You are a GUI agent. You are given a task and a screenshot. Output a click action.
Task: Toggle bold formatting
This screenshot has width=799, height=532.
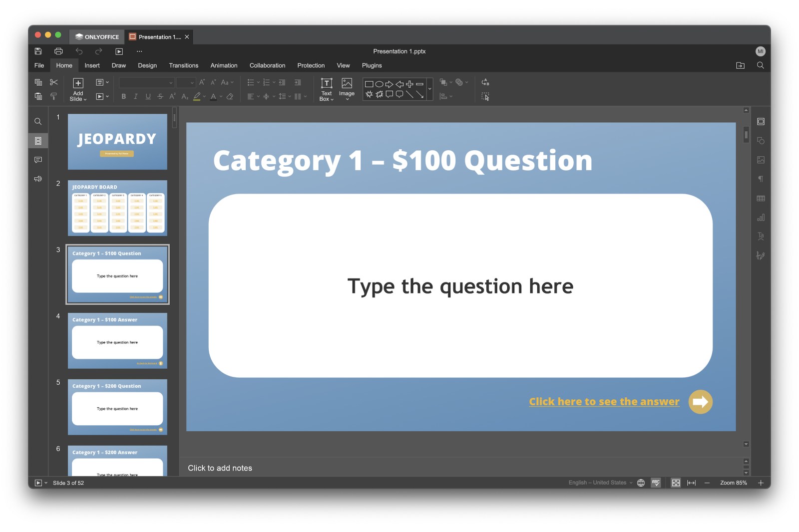click(123, 96)
